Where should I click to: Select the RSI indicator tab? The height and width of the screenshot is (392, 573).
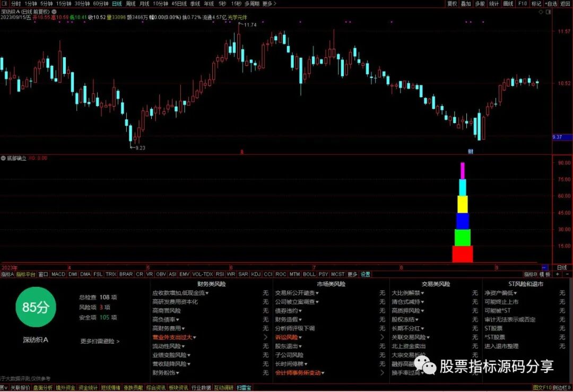(x=220, y=274)
